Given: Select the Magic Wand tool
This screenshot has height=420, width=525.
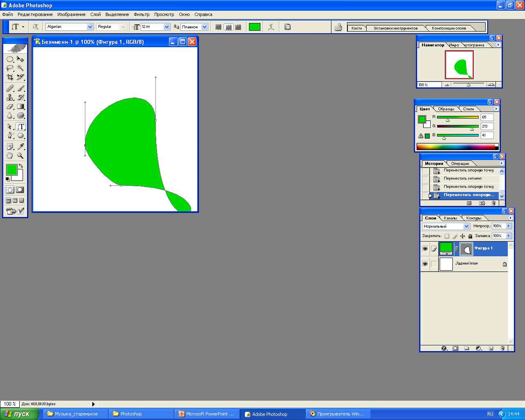Looking at the screenshot, I should point(21,68).
